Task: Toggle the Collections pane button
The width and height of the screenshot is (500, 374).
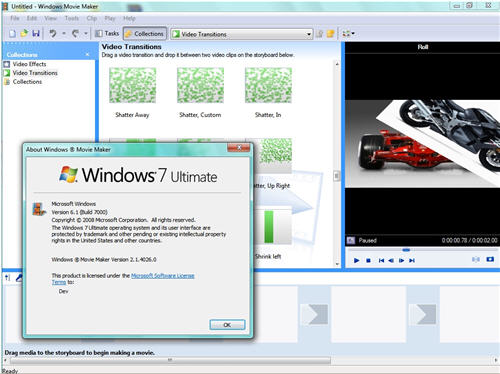Action: pos(145,34)
